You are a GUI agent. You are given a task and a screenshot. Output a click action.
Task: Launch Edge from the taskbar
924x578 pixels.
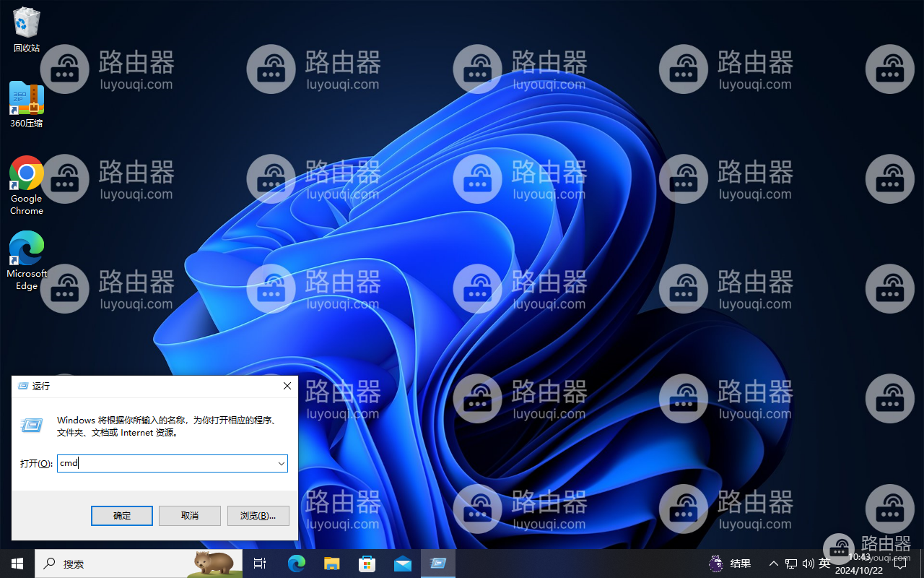(296, 564)
